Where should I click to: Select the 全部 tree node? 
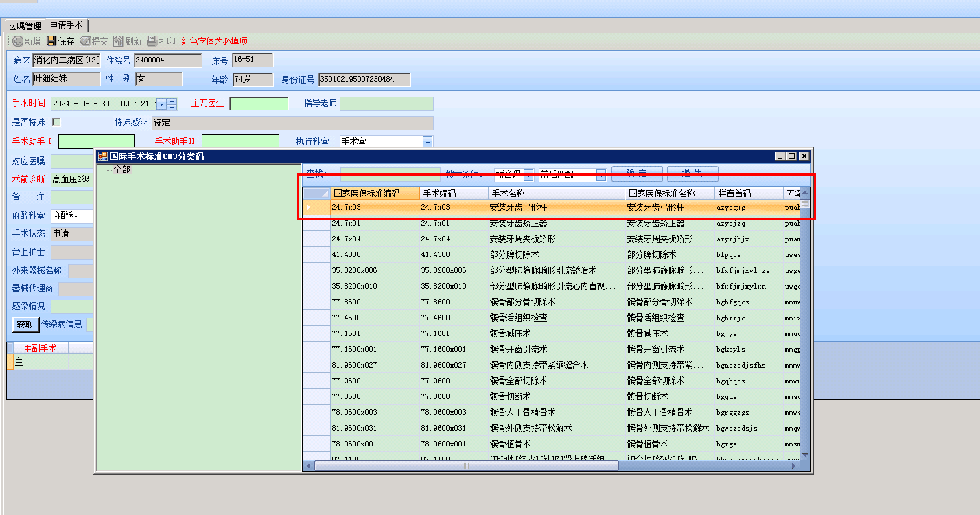(x=121, y=170)
